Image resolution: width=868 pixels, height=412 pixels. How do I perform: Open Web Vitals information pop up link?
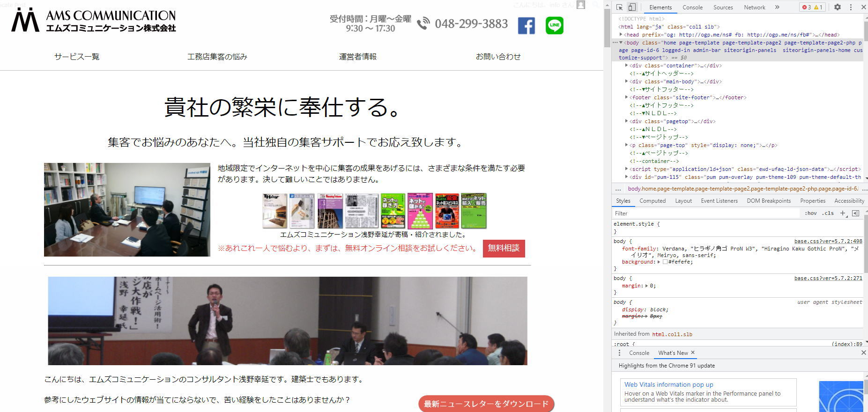click(668, 385)
